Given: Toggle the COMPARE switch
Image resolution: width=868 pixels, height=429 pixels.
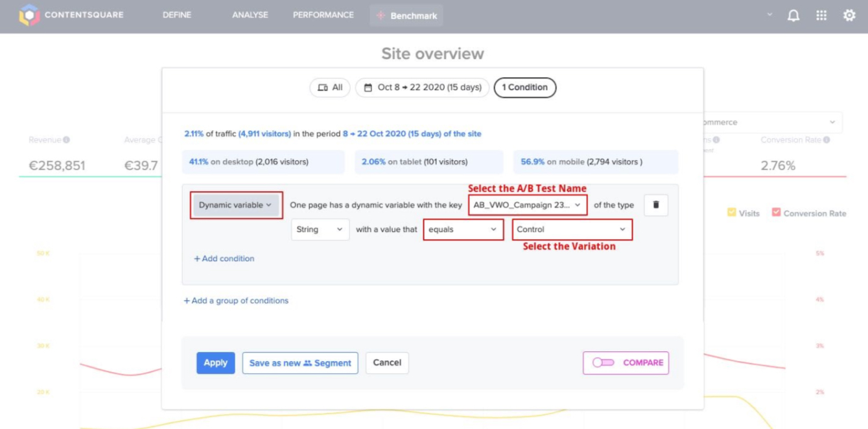Looking at the screenshot, I should (x=603, y=363).
